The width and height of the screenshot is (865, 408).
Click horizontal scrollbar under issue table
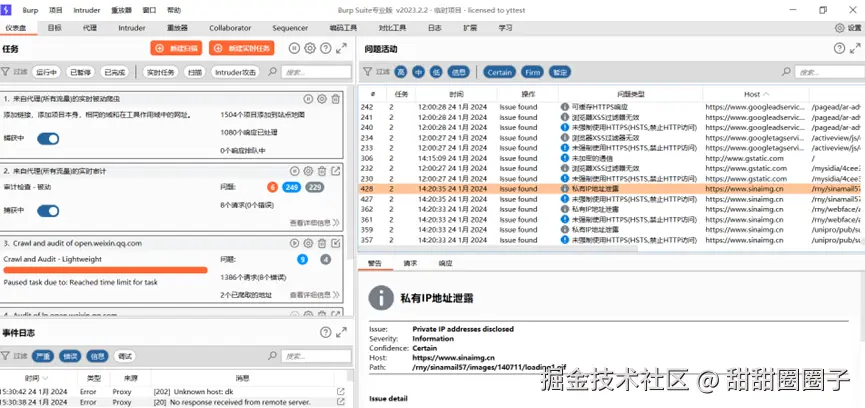498,249
